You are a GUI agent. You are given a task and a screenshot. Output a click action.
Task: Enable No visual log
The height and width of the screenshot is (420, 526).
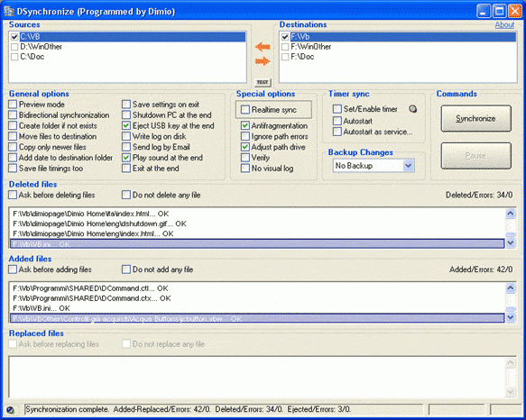click(245, 169)
